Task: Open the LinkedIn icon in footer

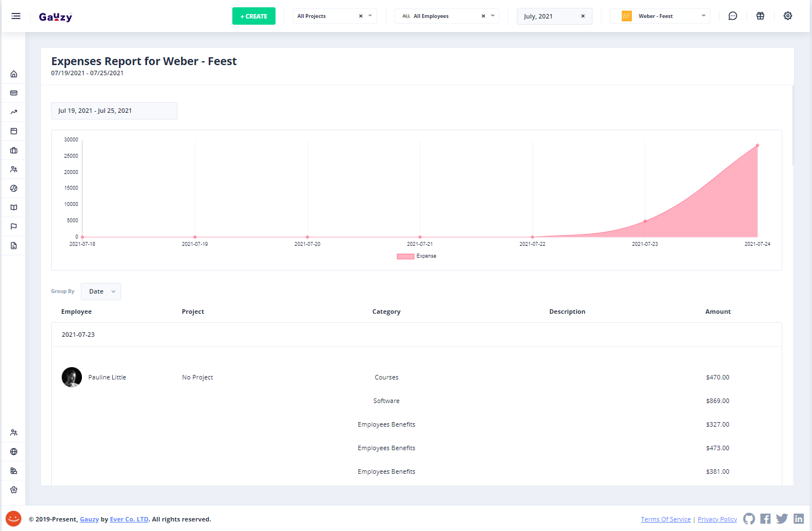Action: click(799, 519)
